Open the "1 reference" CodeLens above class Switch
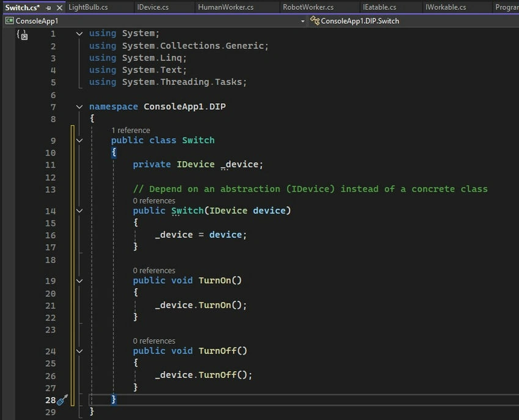 pyautogui.click(x=131, y=131)
